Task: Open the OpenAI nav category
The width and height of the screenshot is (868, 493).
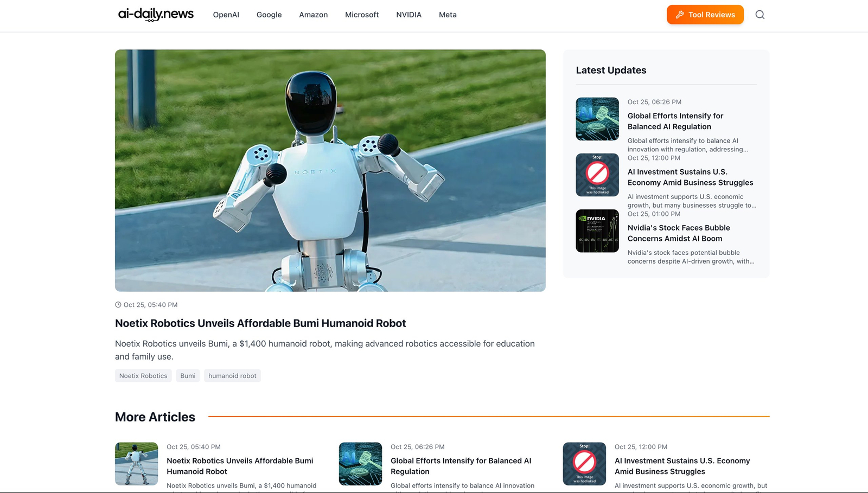Action: pyautogui.click(x=226, y=15)
